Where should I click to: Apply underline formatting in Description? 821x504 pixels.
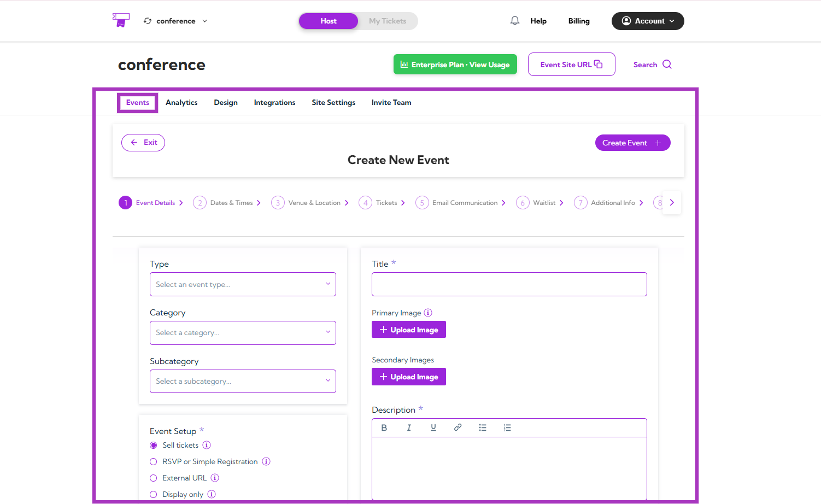[x=433, y=427]
